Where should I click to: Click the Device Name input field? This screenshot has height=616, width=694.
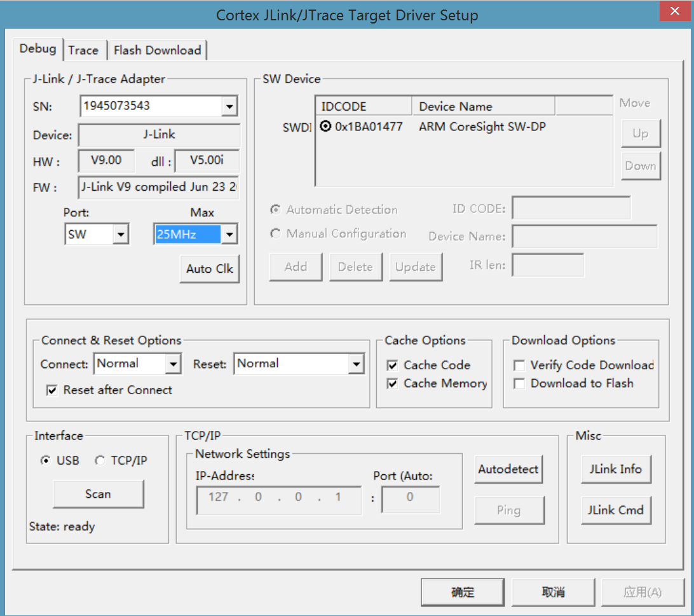click(585, 236)
